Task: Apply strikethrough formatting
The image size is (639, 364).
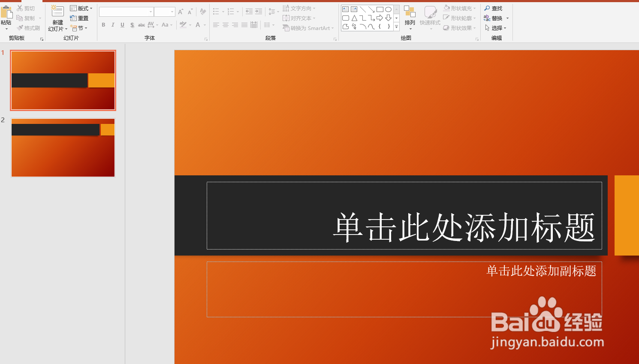Action: (141, 25)
